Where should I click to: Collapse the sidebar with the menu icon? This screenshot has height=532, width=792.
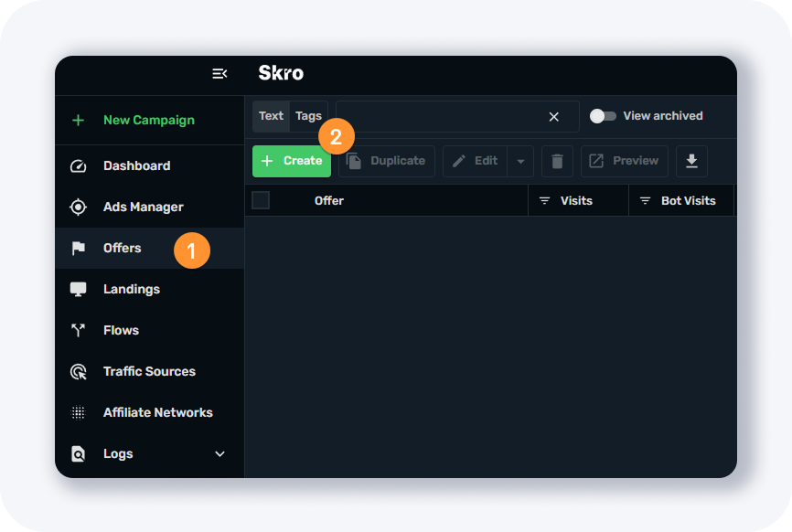point(219,73)
